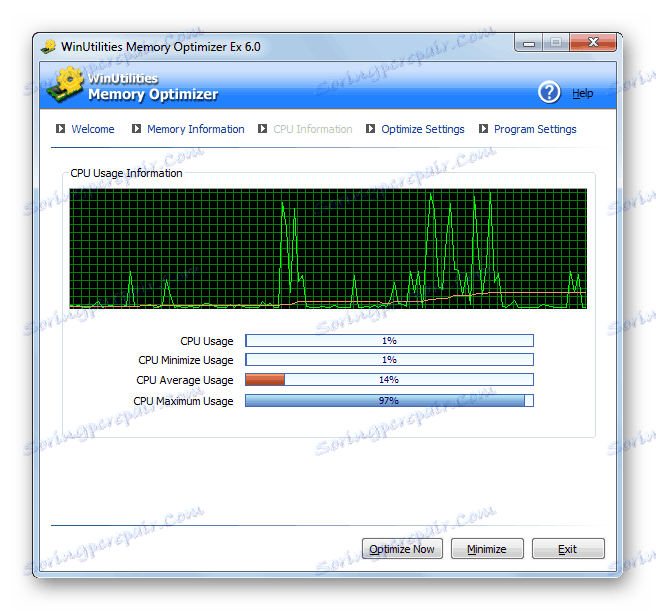This screenshot has height=611, width=656.
Task: Open the Optimize Settings tab
Action: click(423, 129)
